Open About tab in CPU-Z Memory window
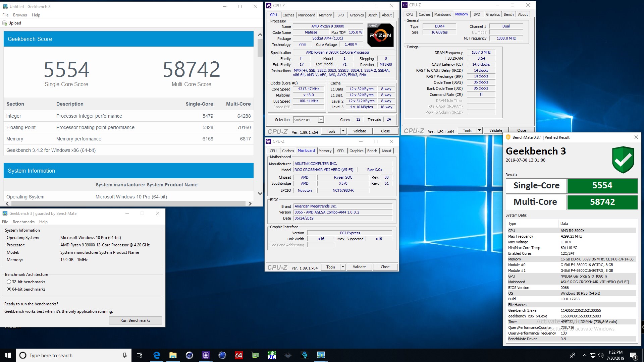Image resolution: width=644 pixels, height=362 pixels. tap(523, 14)
